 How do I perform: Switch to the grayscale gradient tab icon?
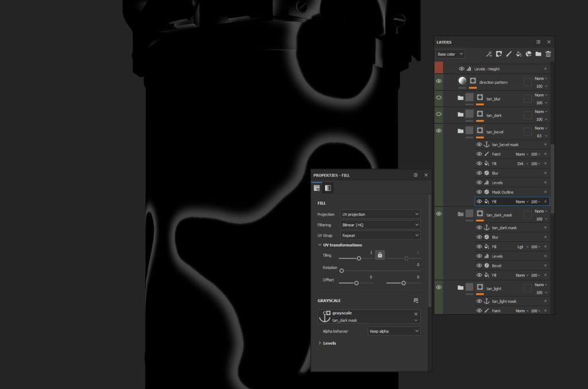pos(328,188)
